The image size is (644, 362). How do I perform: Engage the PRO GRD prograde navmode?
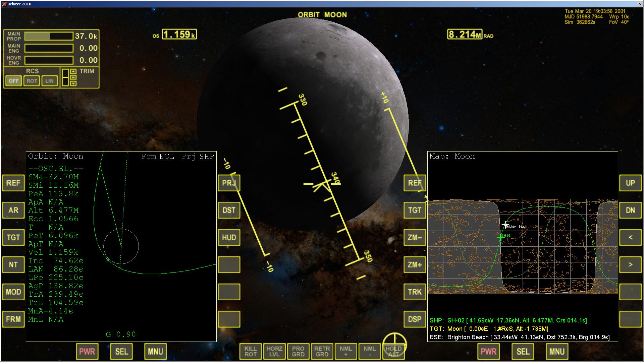click(x=298, y=351)
